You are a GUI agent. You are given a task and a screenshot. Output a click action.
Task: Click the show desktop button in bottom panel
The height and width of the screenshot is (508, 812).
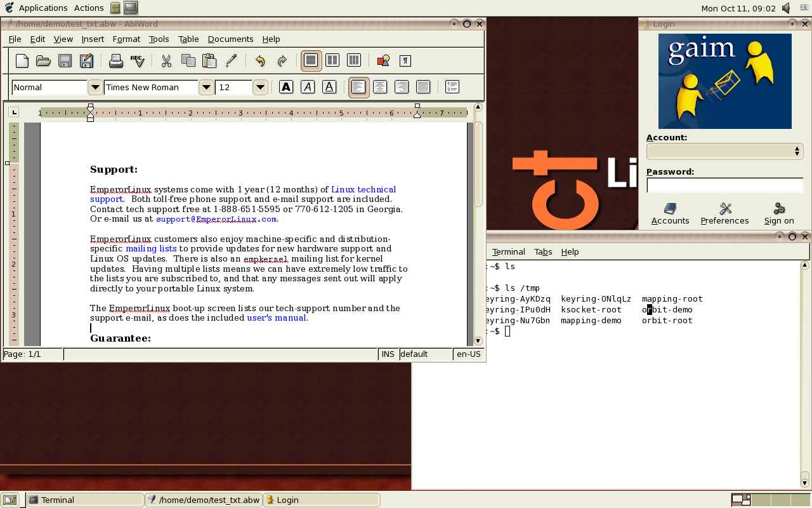pos(10,500)
